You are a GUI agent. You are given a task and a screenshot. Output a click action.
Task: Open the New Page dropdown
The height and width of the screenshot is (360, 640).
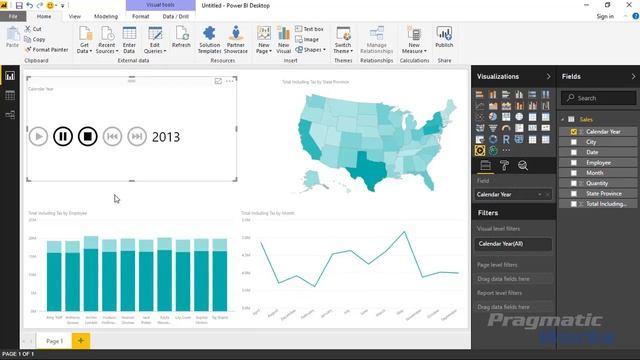tap(264, 40)
